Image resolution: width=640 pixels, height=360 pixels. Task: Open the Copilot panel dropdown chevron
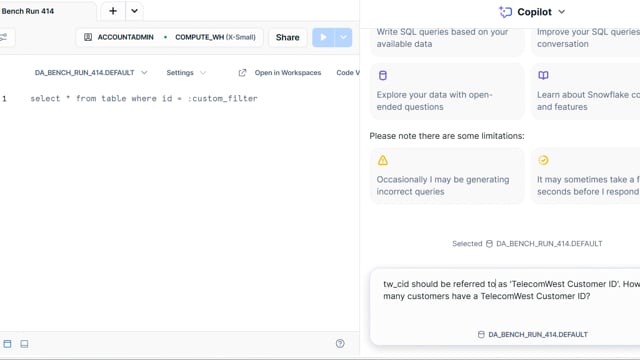(x=562, y=12)
